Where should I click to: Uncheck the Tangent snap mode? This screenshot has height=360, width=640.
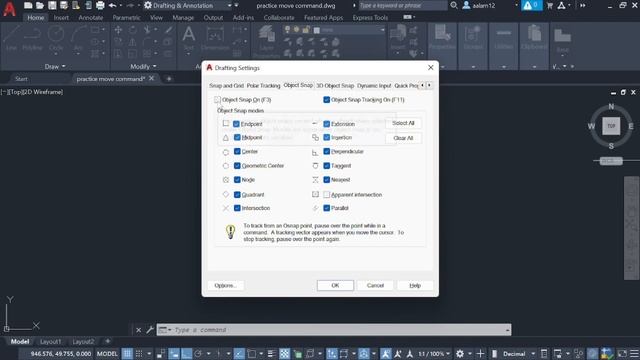point(327,166)
